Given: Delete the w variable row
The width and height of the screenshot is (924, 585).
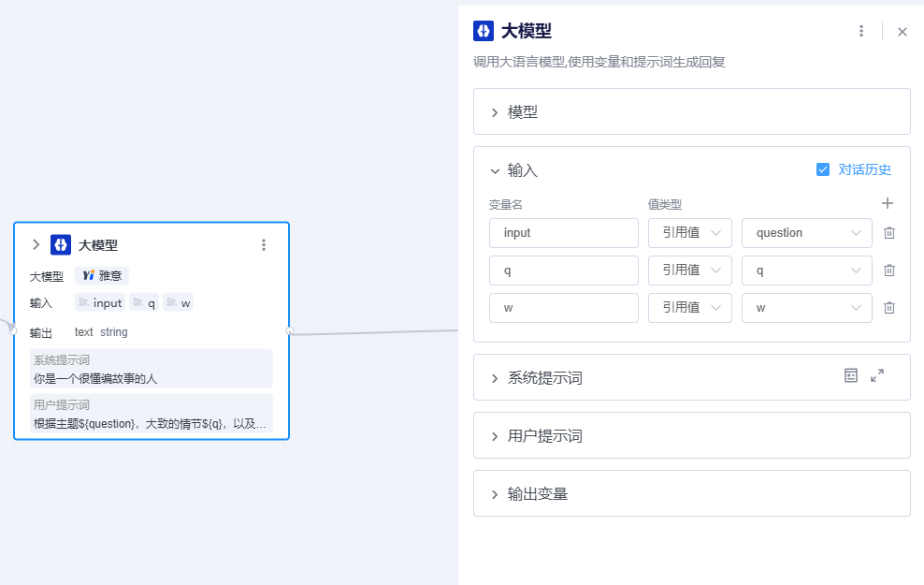Looking at the screenshot, I should (889, 308).
